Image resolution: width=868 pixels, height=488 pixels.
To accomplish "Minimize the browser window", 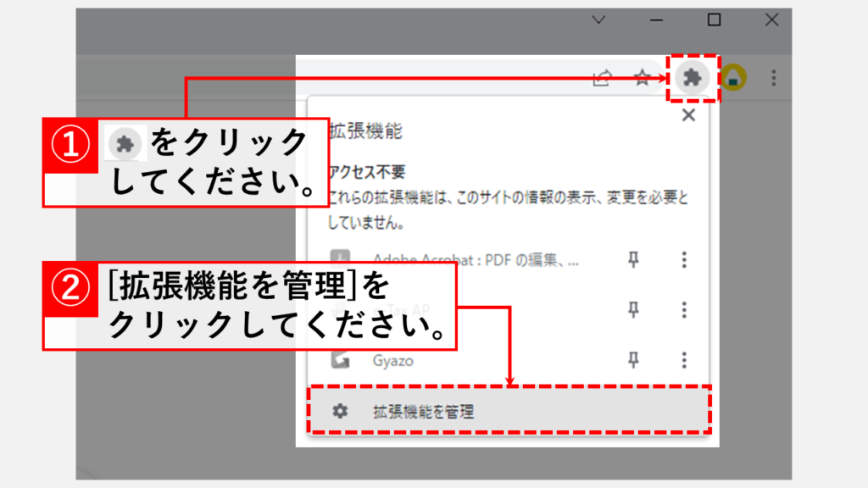I will tap(657, 20).
